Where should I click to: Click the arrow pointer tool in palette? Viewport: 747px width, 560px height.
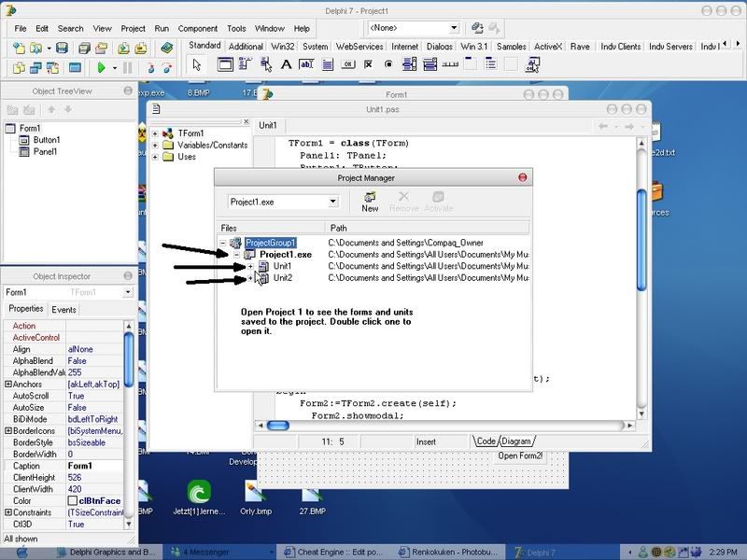196,64
